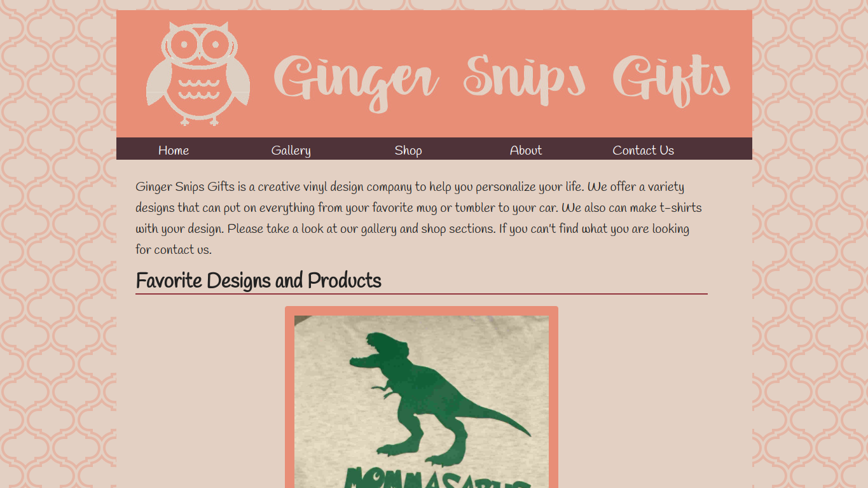Visit the About page
Image resolution: width=868 pixels, height=488 pixels.
(526, 150)
